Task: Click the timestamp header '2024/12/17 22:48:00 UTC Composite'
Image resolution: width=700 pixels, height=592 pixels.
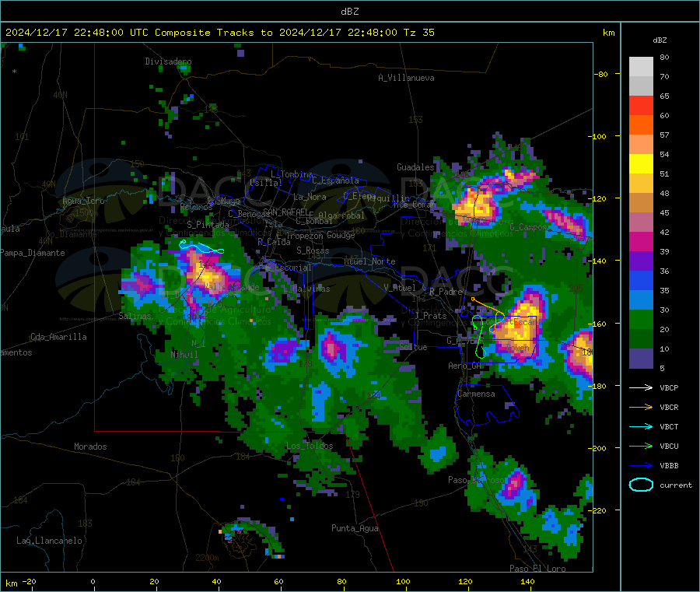Action: tap(107, 33)
